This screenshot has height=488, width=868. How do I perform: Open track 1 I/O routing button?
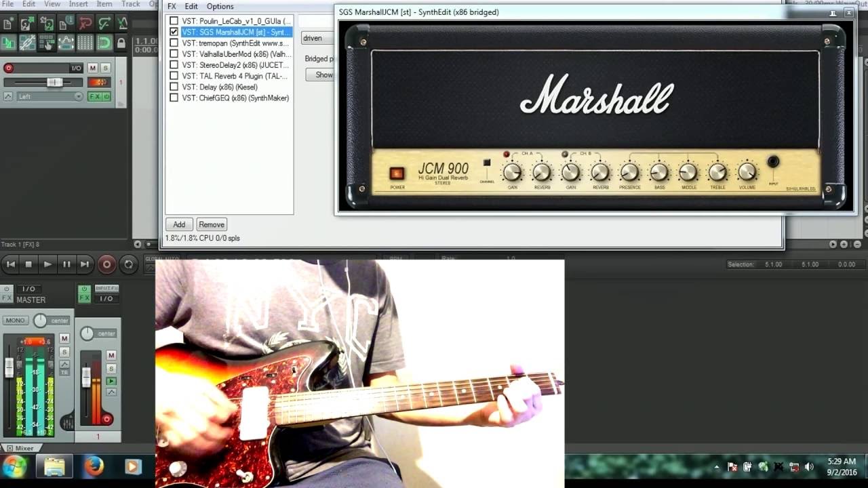(76, 68)
